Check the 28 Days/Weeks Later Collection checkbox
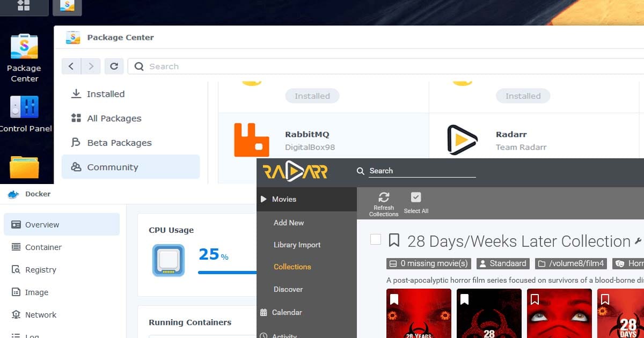 pos(376,240)
